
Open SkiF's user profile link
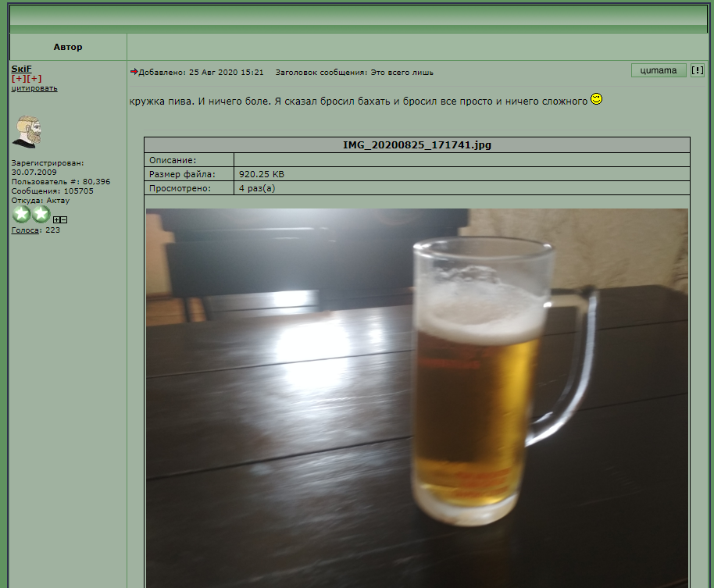pyautogui.click(x=21, y=69)
